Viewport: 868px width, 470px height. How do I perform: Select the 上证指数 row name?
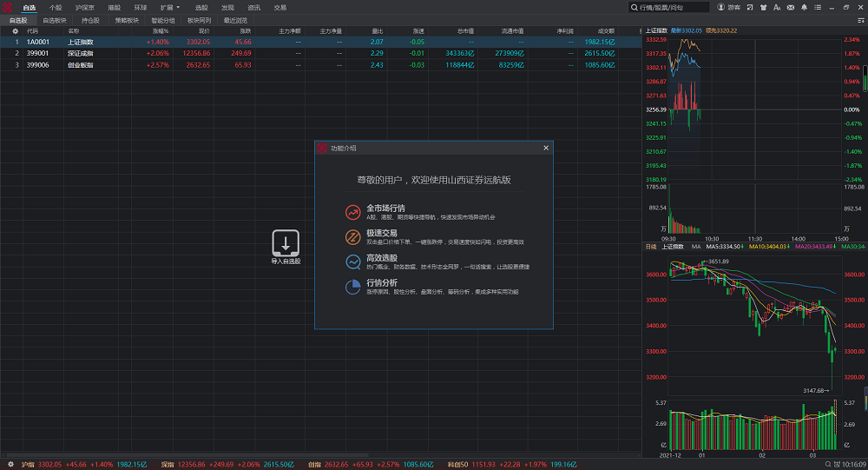click(80, 42)
